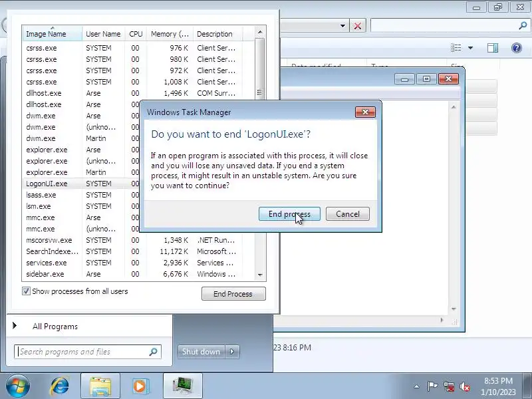Viewport: 532px width, 399px height.
Task: Select the sidebar.exe process
Action: coord(138,274)
